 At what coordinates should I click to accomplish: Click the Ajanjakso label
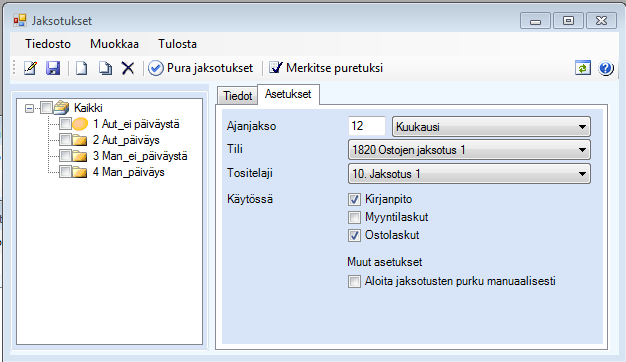point(252,126)
